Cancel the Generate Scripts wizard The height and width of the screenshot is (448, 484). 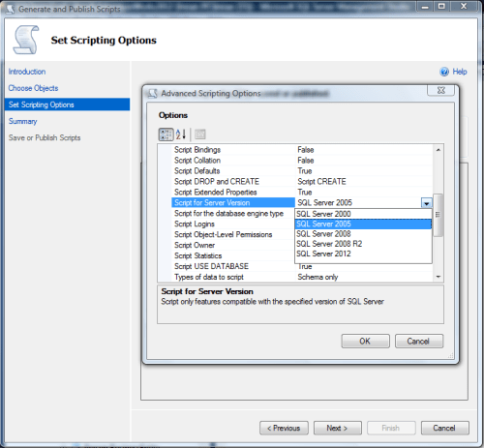pos(445,428)
